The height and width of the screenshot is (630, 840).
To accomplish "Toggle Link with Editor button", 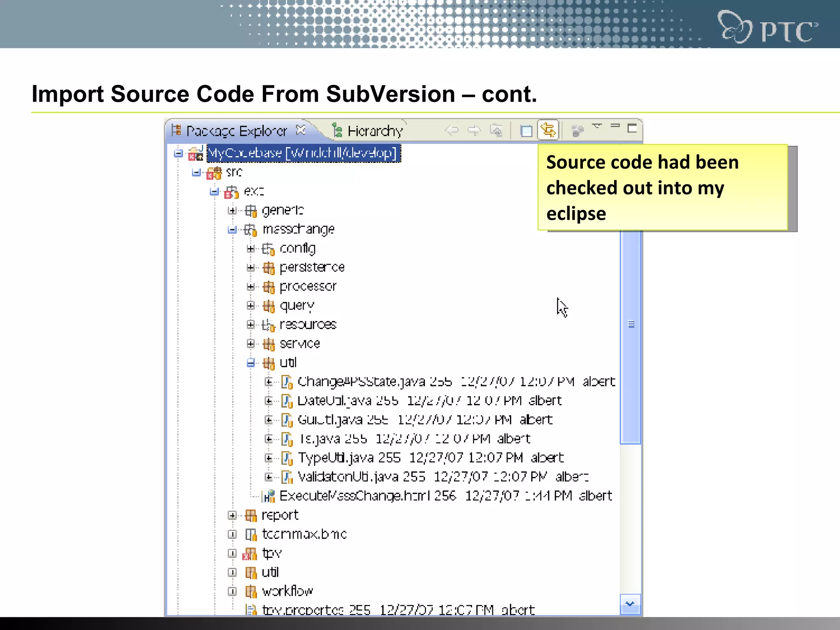I will [x=548, y=130].
